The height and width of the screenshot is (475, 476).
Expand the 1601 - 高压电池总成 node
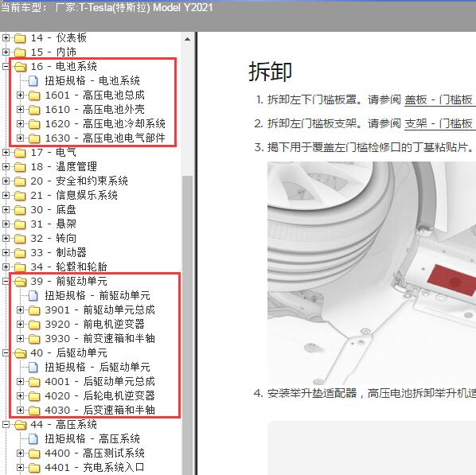pos(20,95)
